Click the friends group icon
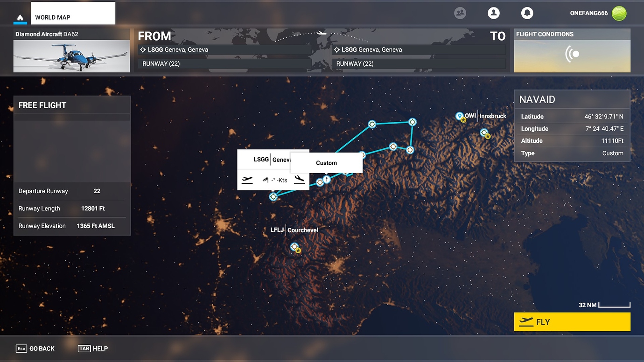This screenshot has width=644, height=362. [460, 13]
